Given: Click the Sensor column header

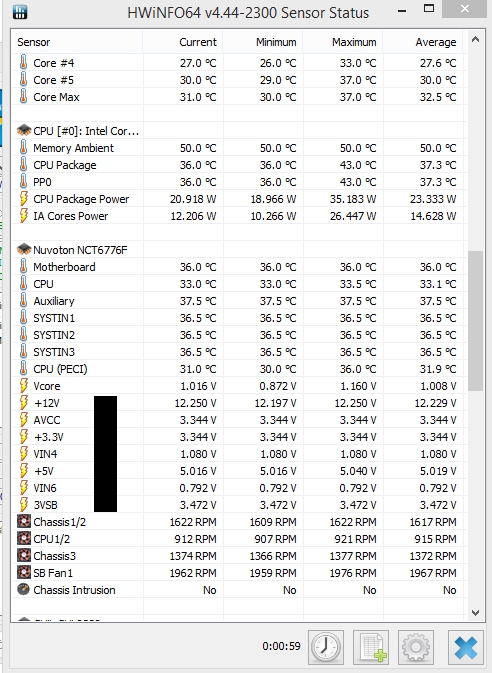Looking at the screenshot, I should pos(77,42).
